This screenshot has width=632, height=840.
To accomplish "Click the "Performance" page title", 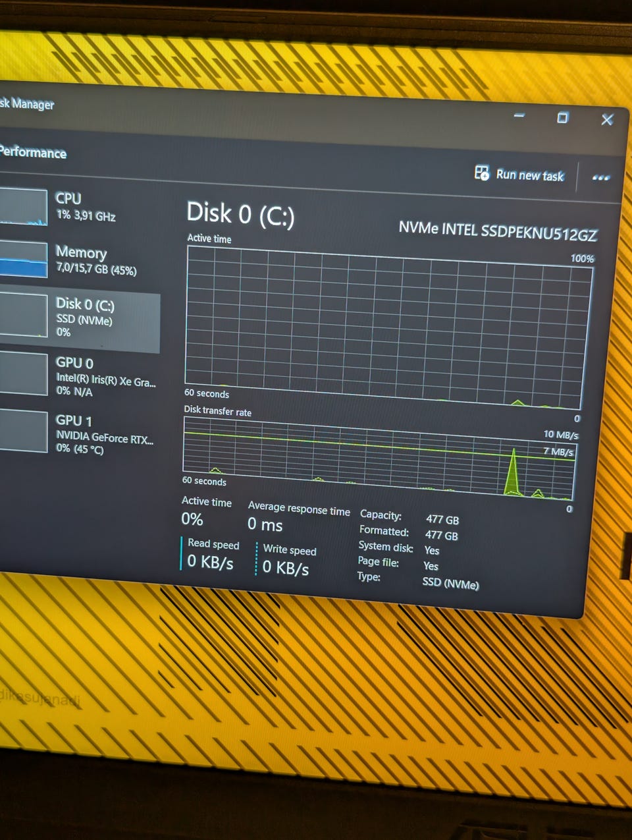I will [x=33, y=152].
